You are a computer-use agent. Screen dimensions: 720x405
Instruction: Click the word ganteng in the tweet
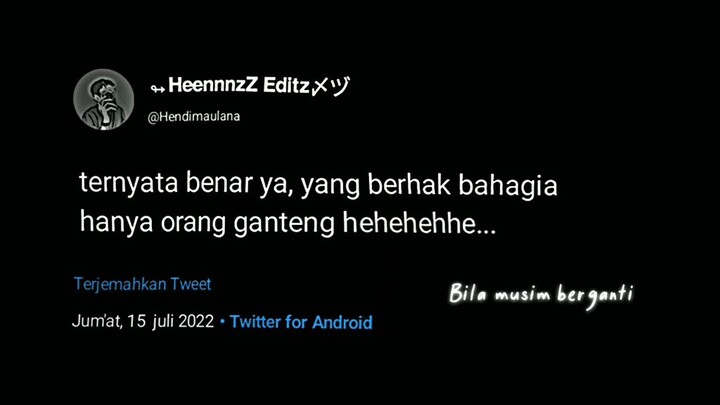coord(284,225)
